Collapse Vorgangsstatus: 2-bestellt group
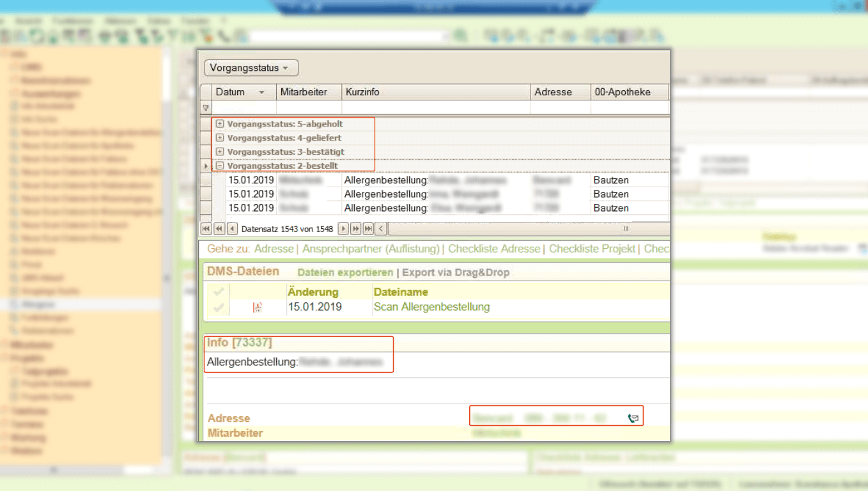This screenshot has width=868, height=491. point(220,166)
